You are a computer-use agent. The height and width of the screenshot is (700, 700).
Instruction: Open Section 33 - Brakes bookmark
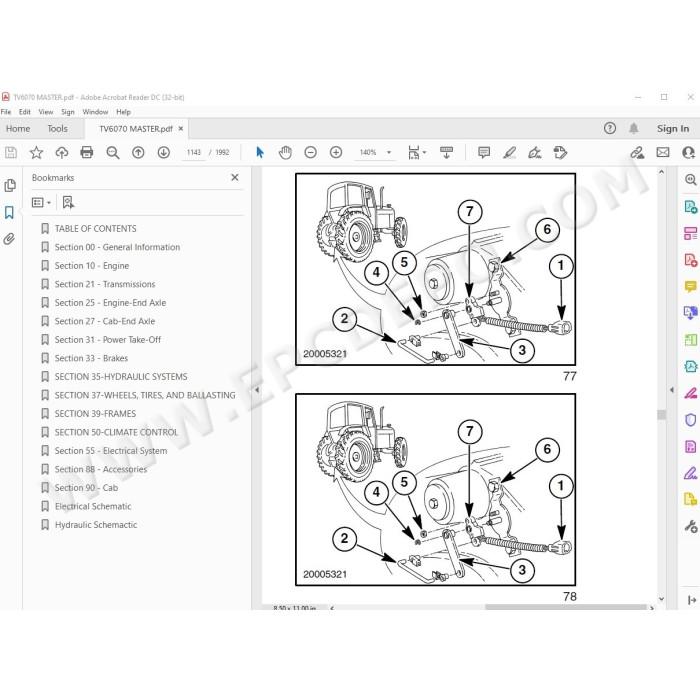(x=91, y=358)
